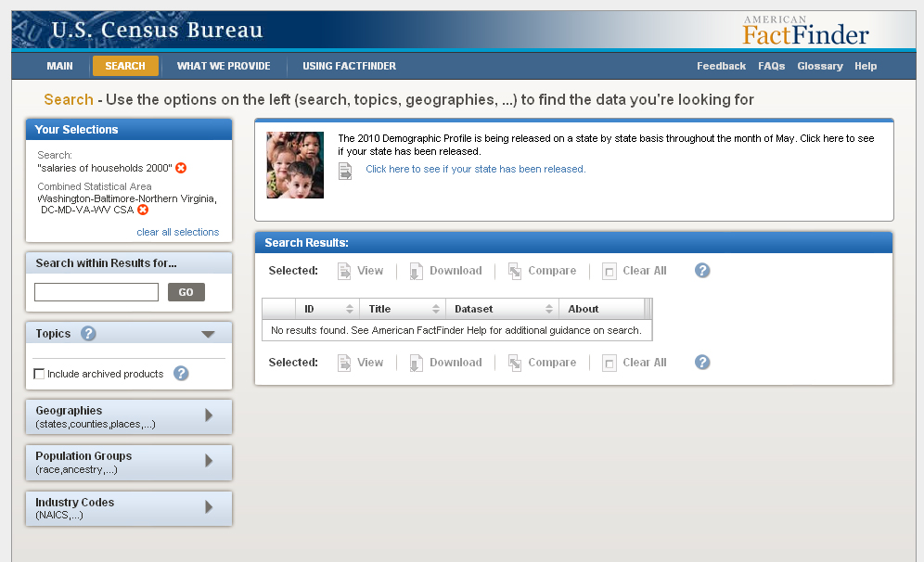The width and height of the screenshot is (924, 562).
Task: Click the children photo thumbnail
Action: (x=295, y=165)
